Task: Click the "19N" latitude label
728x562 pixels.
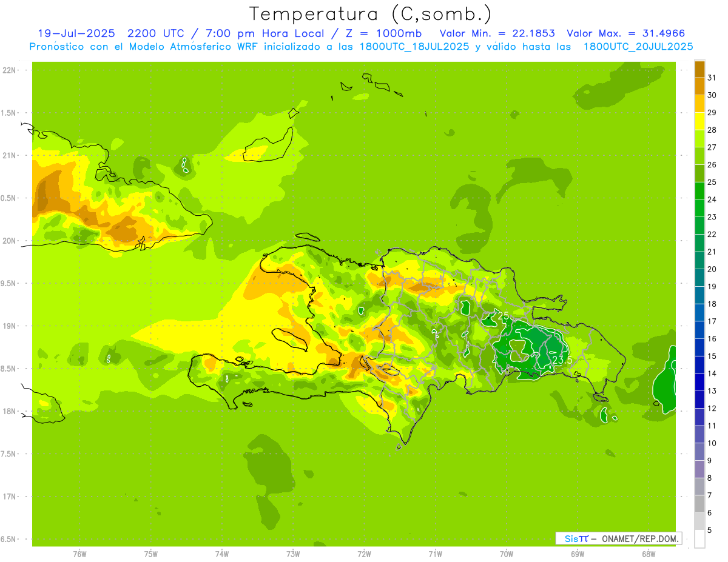Action: (x=9, y=326)
